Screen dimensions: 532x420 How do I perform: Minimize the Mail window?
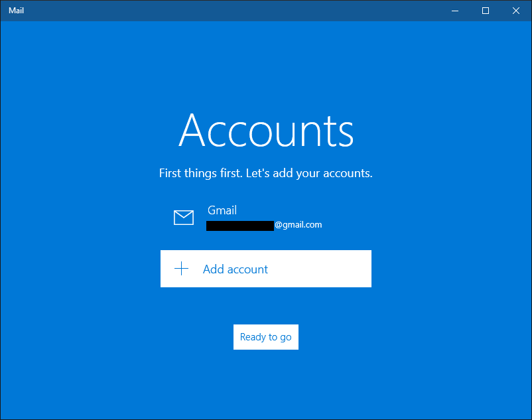[x=455, y=11]
